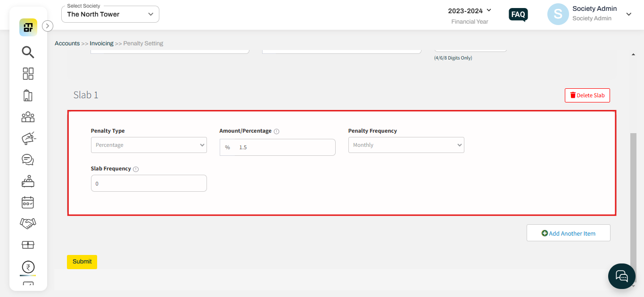
Task: Select the search icon in the sidebar
Action: tap(28, 52)
